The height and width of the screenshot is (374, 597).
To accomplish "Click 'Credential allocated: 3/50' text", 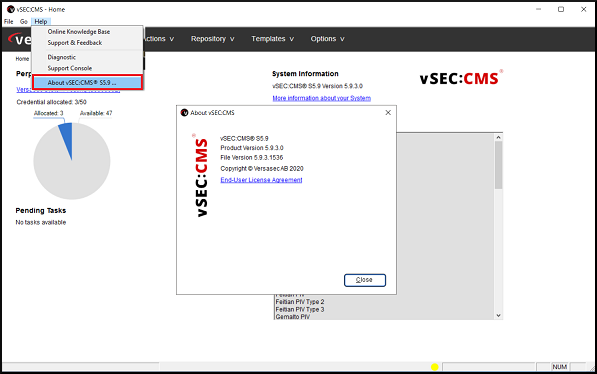I will coord(51,102).
